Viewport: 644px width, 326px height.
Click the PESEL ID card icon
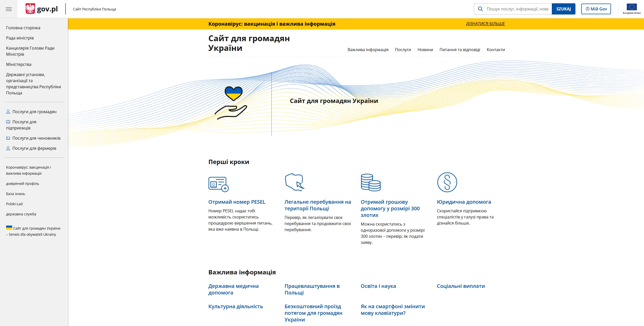[x=219, y=184]
